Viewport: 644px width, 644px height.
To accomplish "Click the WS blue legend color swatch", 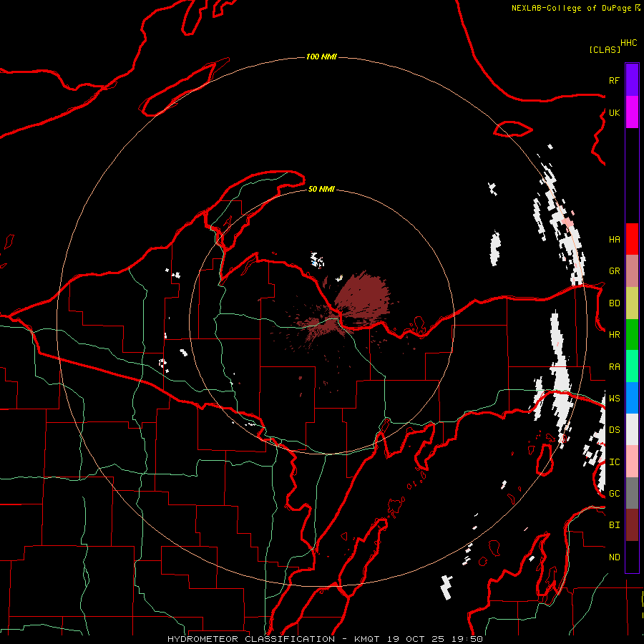I will pos(632,398).
